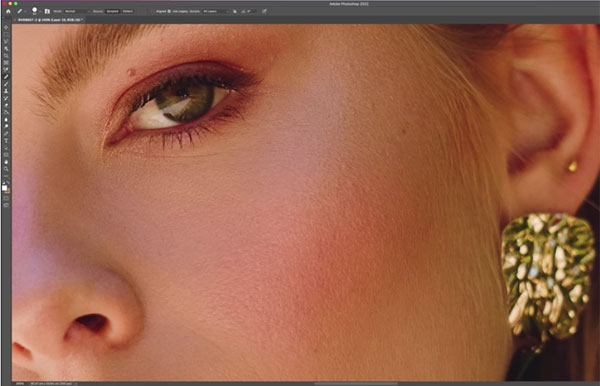Select the History Brush tool
This screenshot has width=600, height=386.
(x=6, y=98)
